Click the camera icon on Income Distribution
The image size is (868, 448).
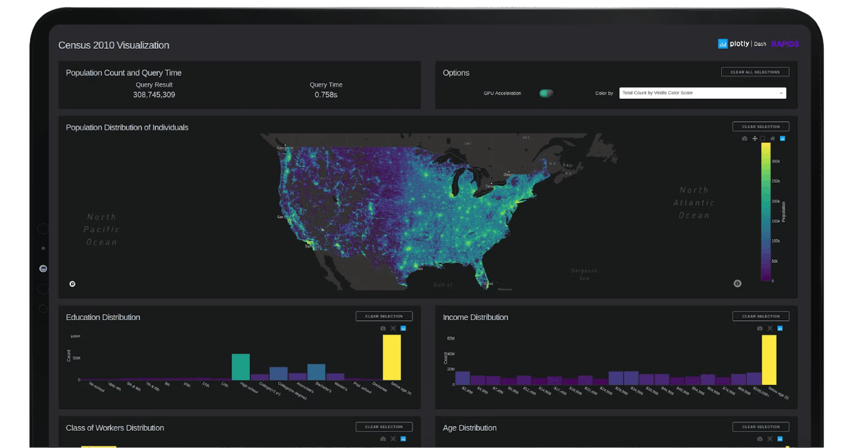pyautogui.click(x=759, y=328)
